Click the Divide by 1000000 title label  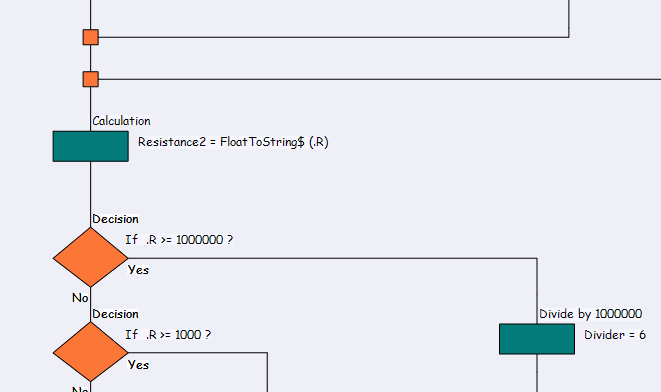tap(591, 314)
